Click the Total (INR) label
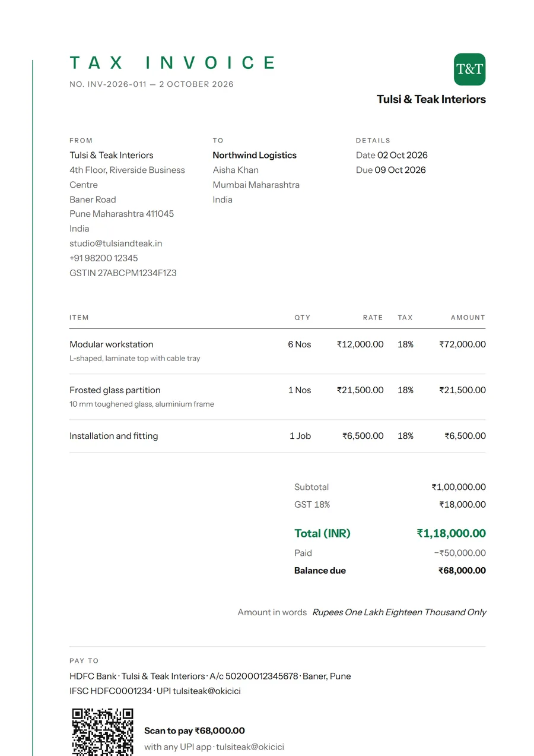Image resolution: width=534 pixels, height=756 pixels. pos(323,533)
